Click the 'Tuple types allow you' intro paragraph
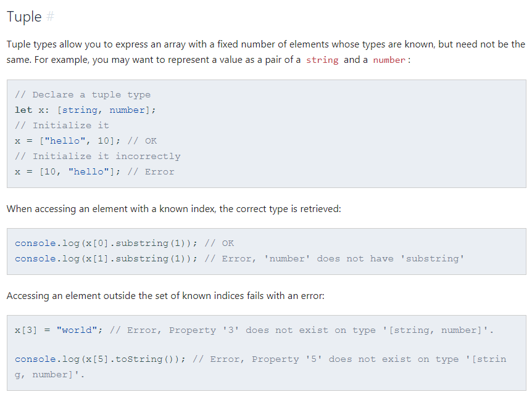This screenshot has height=397, width=532. point(265,44)
